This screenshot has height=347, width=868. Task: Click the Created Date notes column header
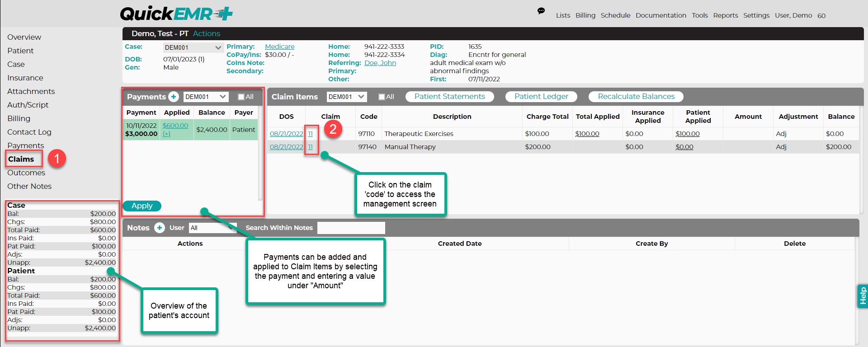click(460, 244)
